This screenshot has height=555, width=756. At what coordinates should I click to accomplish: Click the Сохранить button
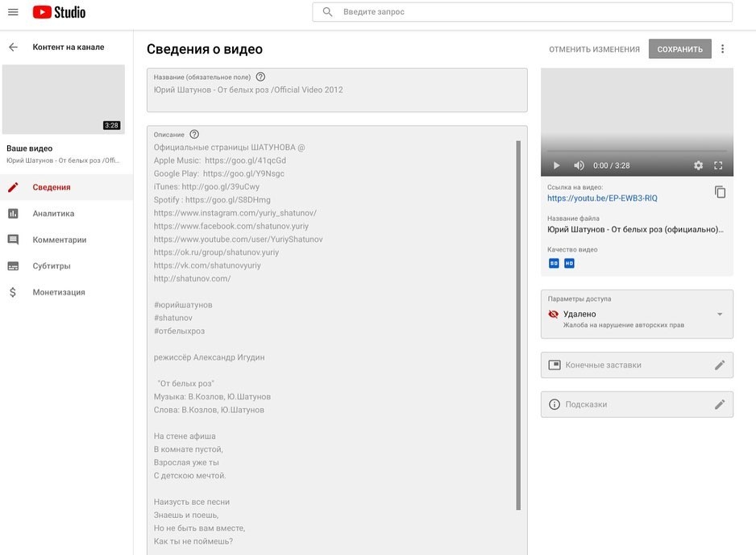click(x=679, y=49)
